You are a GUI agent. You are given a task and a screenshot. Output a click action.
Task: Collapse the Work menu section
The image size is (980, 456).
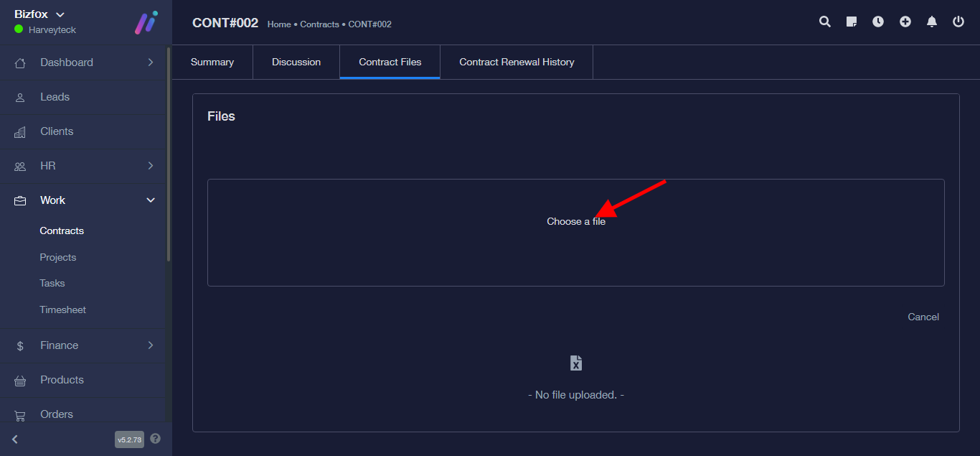151,200
